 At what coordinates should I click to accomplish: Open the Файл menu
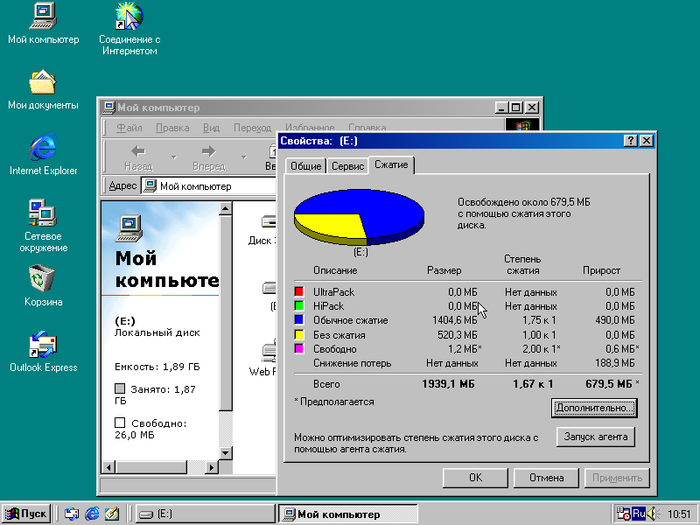[128, 128]
